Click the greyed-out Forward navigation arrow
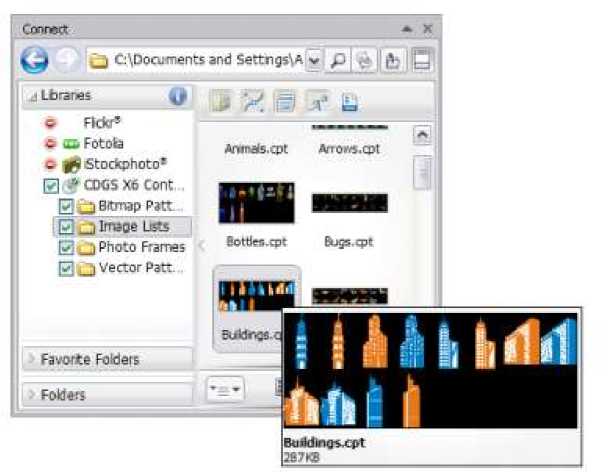The width and height of the screenshot is (610, 472). 67,60
